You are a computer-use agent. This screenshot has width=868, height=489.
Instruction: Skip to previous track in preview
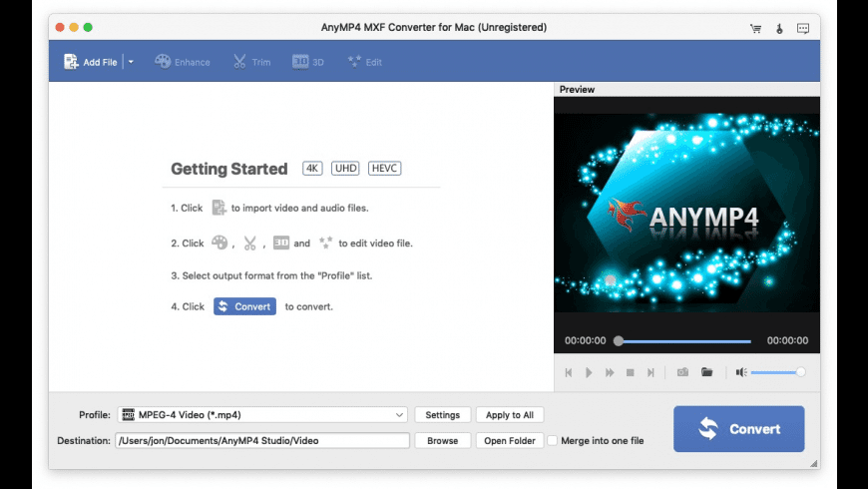click(569, 372)
